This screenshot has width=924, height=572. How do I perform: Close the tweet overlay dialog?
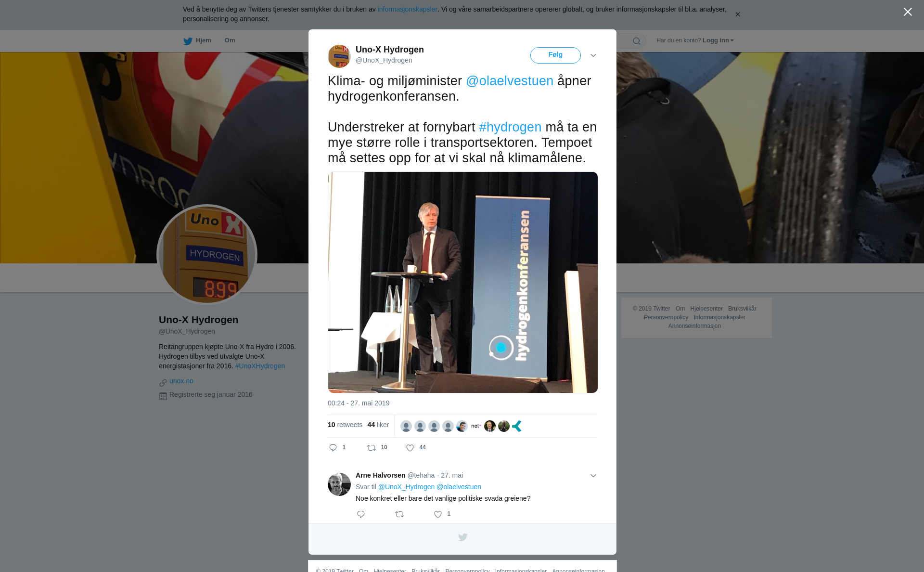(x=908, y=12)
